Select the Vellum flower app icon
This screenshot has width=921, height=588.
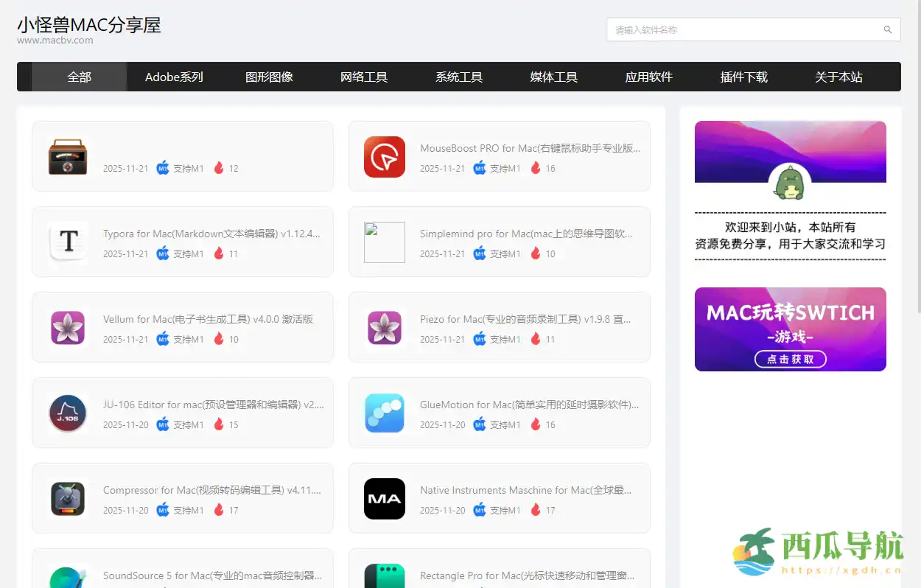pyautogui.click(x=67, y=328)
